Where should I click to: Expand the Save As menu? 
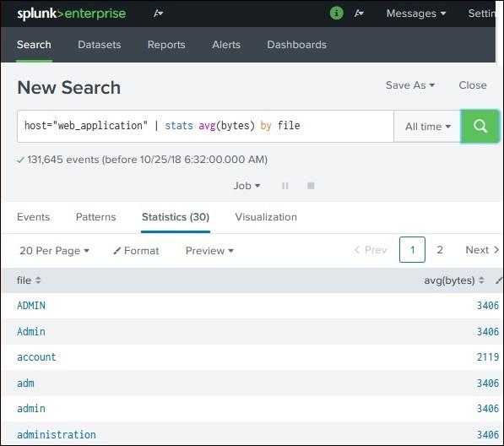point(410,85)
